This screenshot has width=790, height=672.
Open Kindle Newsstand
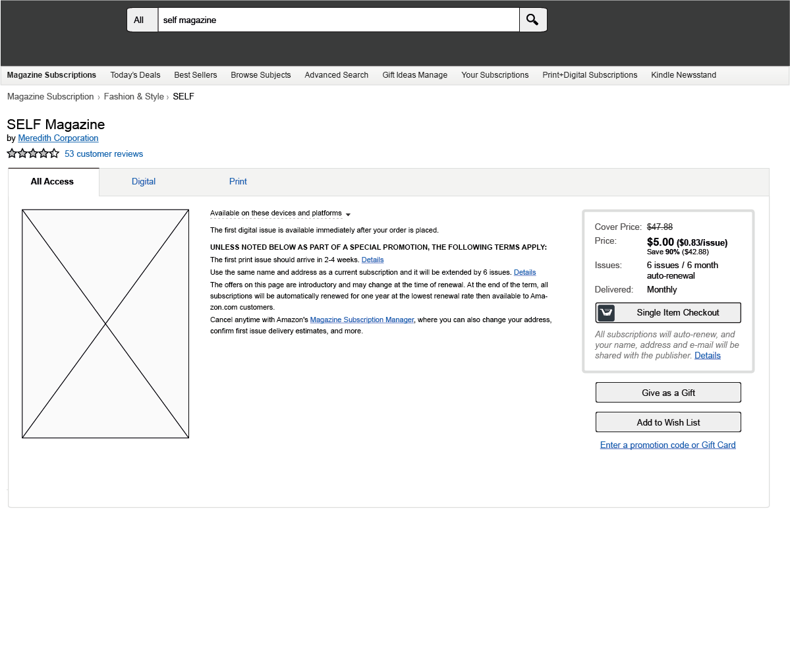tap(683, 75)
